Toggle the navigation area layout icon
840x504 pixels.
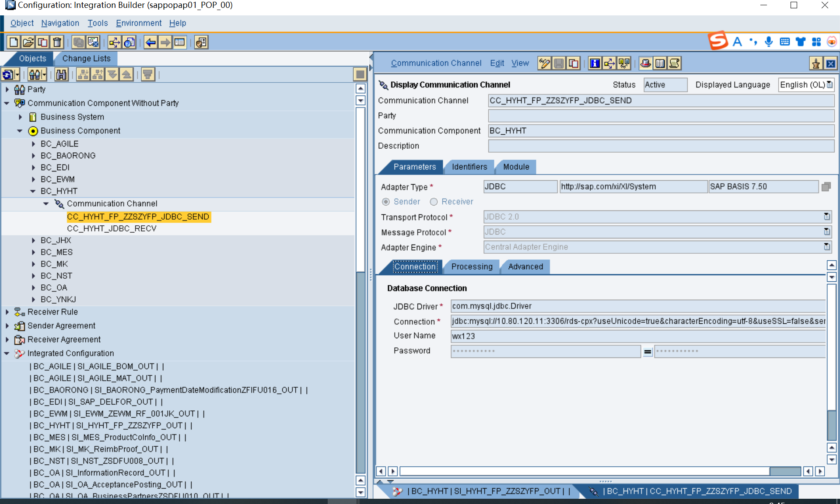(179, 42)
